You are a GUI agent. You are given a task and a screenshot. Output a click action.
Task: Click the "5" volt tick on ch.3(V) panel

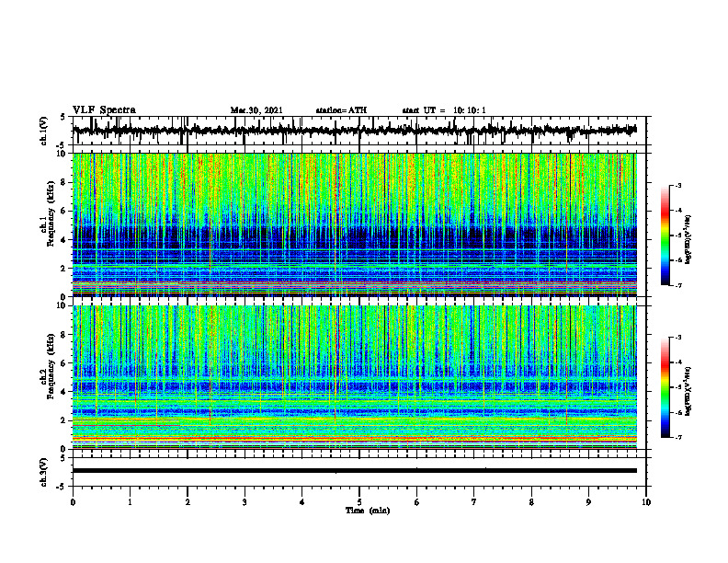(63, 458)
